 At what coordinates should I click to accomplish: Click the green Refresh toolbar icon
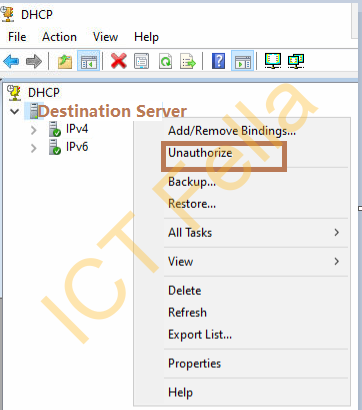(x=165, y=61)
